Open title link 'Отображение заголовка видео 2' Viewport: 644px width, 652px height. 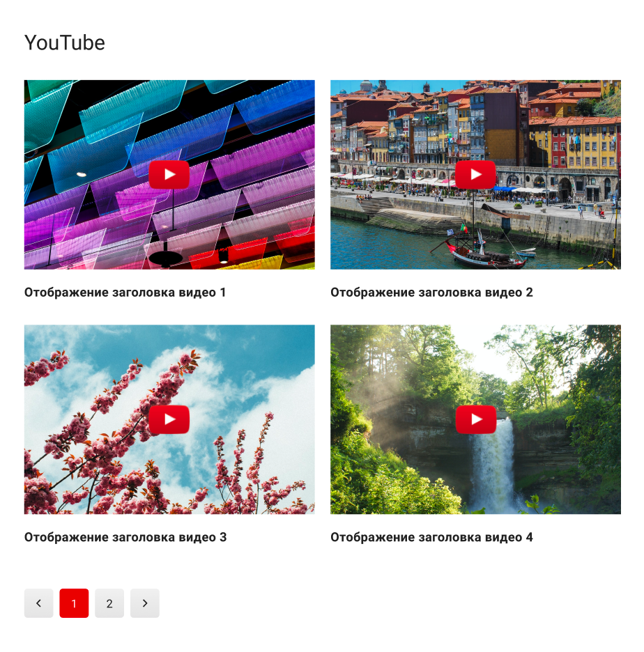[x=431, y=293]
